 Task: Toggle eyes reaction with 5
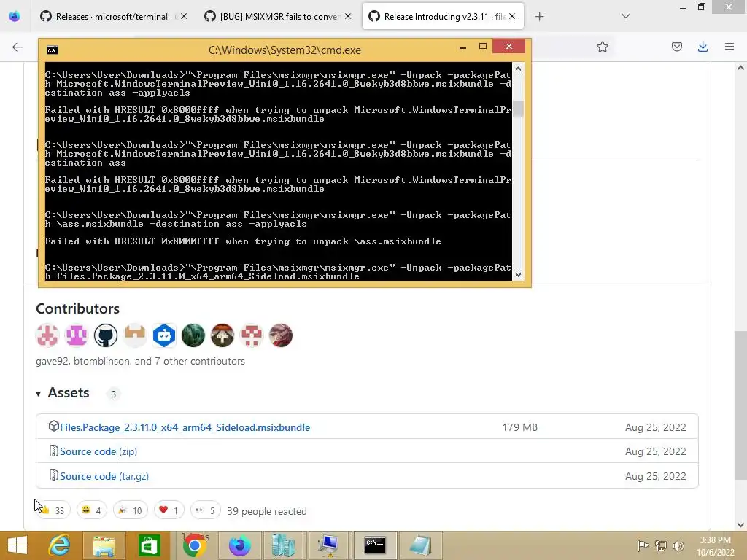[205, 510]
